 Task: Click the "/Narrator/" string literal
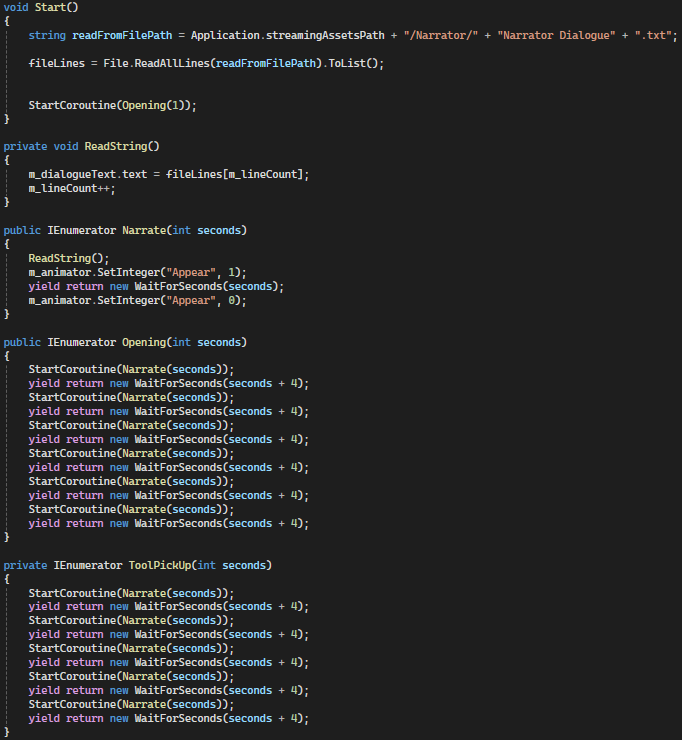coord(440,35)
